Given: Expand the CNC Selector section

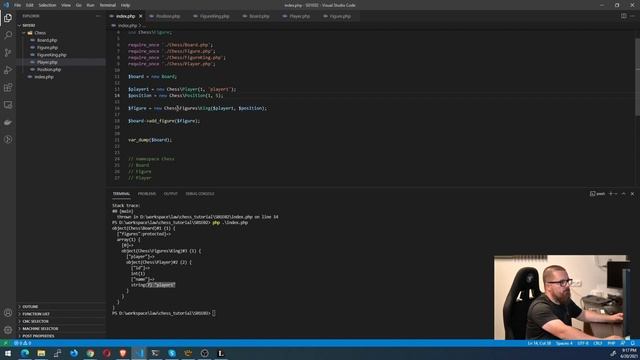Looking at the screenshot, I should tap(60, 321).
